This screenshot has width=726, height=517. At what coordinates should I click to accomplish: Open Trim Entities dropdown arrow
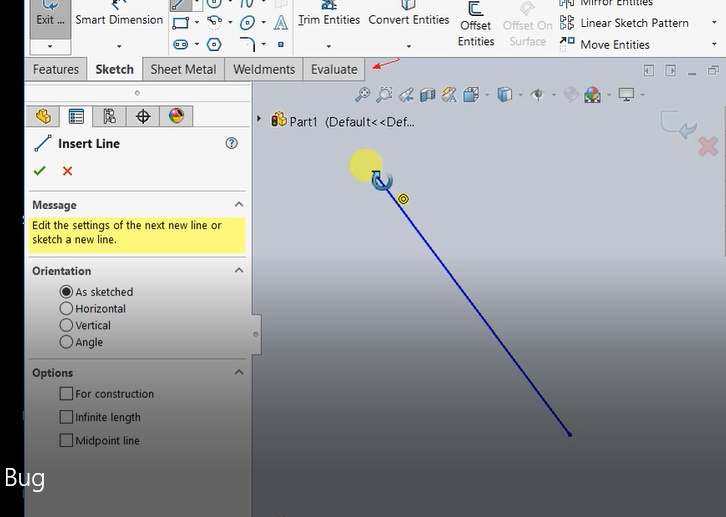click(x=329, y=46)
